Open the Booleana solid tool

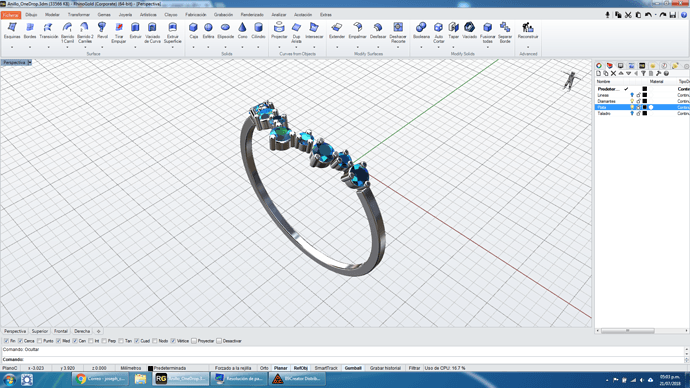click(421, 30)
